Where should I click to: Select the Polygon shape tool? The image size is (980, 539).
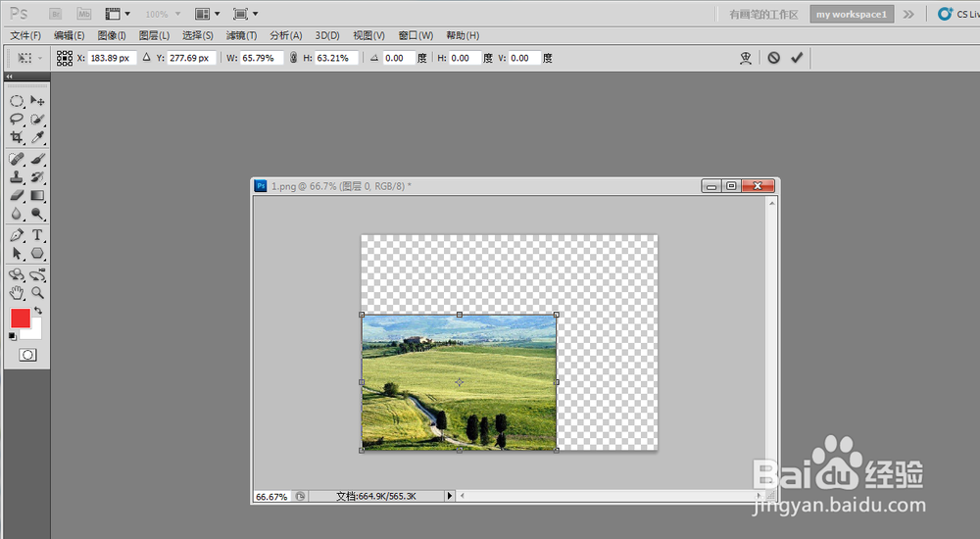click(37, 253)
